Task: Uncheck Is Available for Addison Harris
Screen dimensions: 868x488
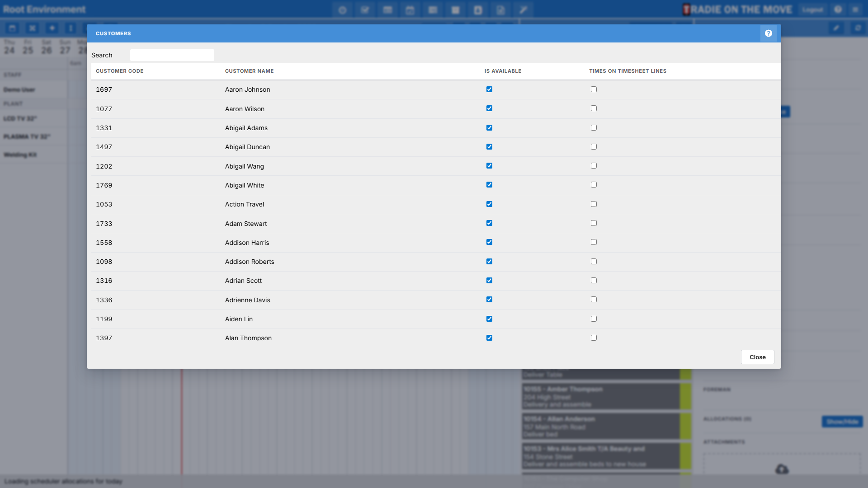Action: [x=489, y=242]
